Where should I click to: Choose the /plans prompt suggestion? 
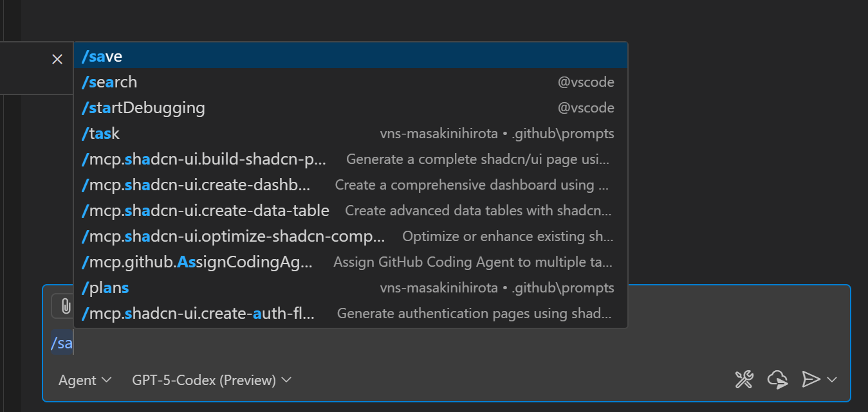click(x=351, y=288)
